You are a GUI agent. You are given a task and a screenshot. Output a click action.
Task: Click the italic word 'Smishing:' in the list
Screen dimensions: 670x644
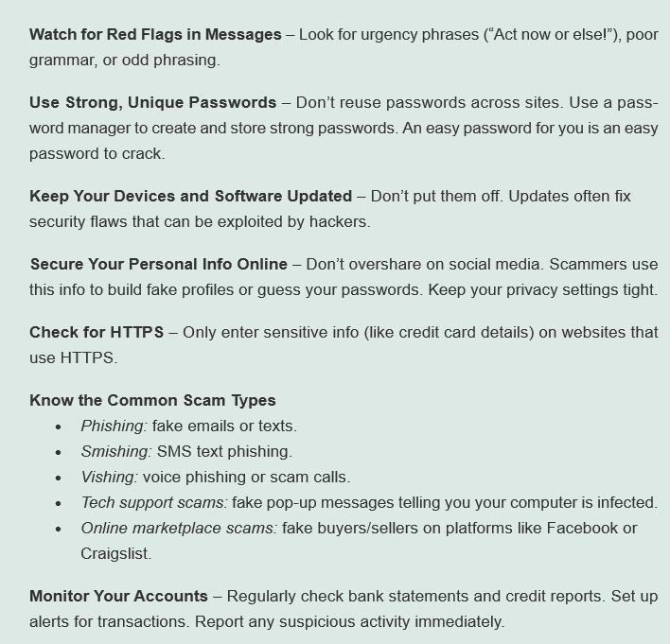[x=115, y=451]
